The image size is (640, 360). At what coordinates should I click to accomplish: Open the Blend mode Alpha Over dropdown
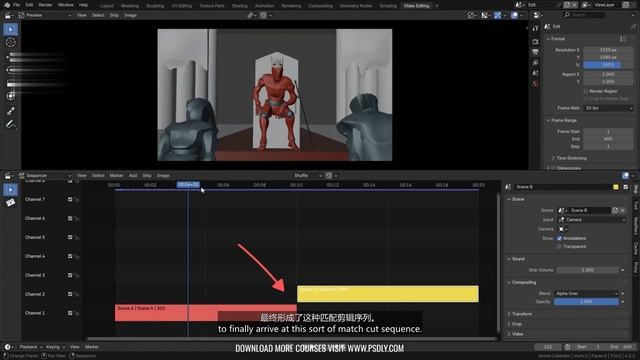[586, 293]
